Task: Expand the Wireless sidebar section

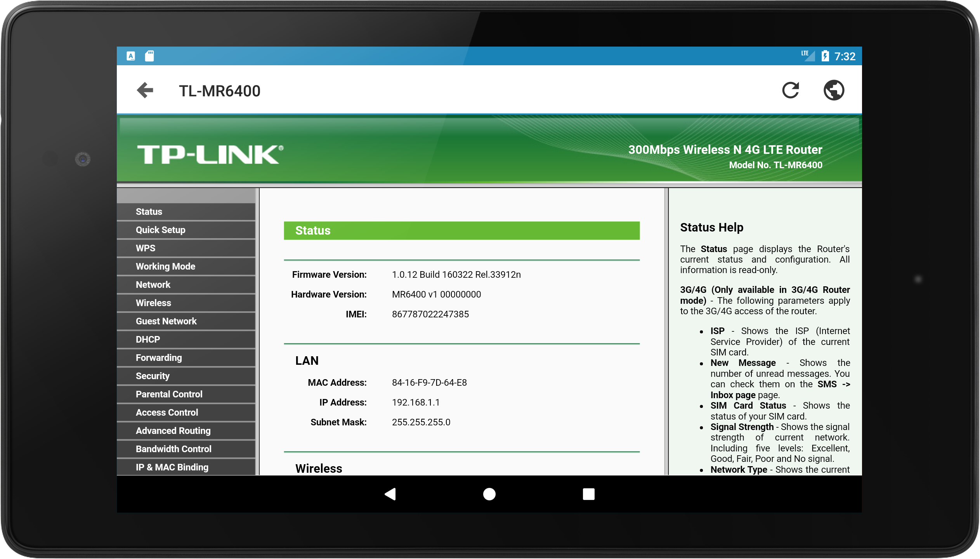Action: pos(153,303)
